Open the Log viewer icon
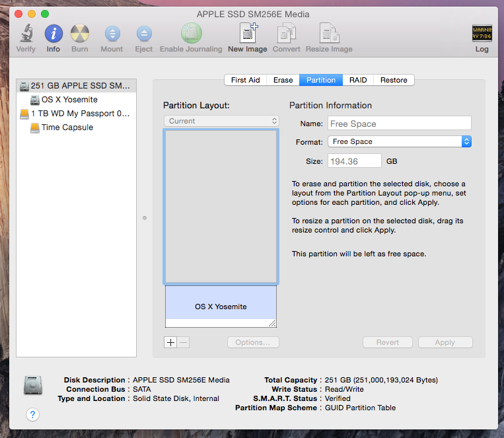This screenshot has height=438, width=504. tap(482, 33)
